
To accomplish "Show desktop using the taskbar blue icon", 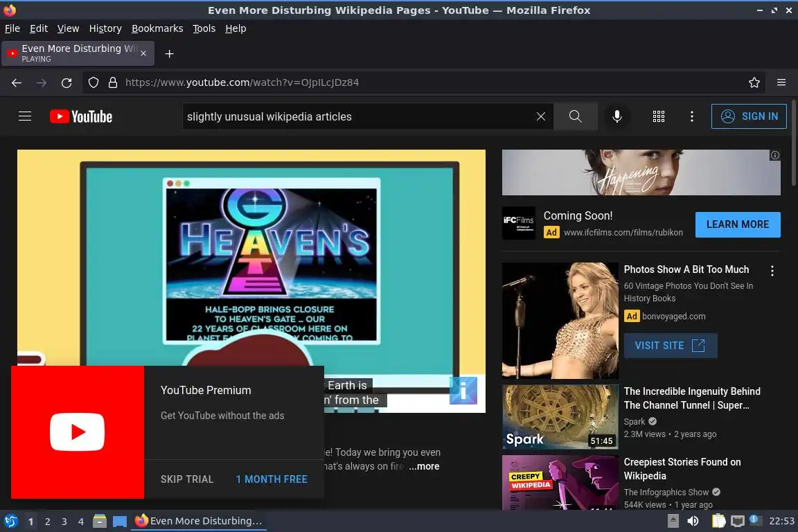I will (x=120, y=522).
